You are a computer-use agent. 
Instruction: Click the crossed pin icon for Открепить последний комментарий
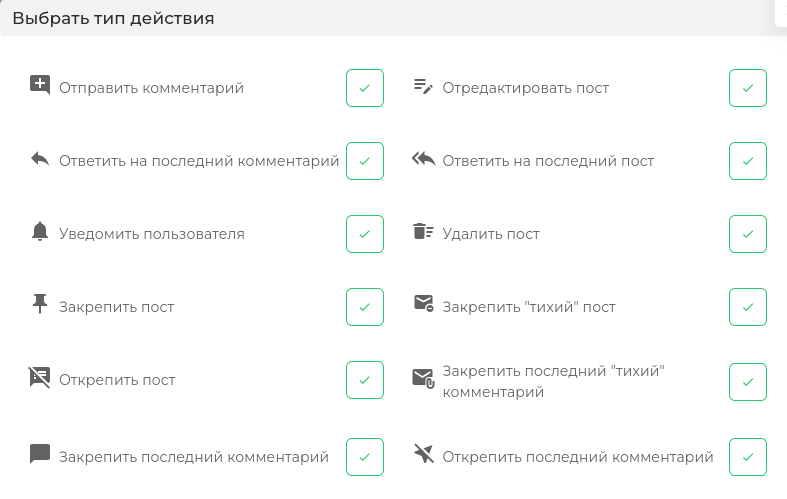pos(424,453)
